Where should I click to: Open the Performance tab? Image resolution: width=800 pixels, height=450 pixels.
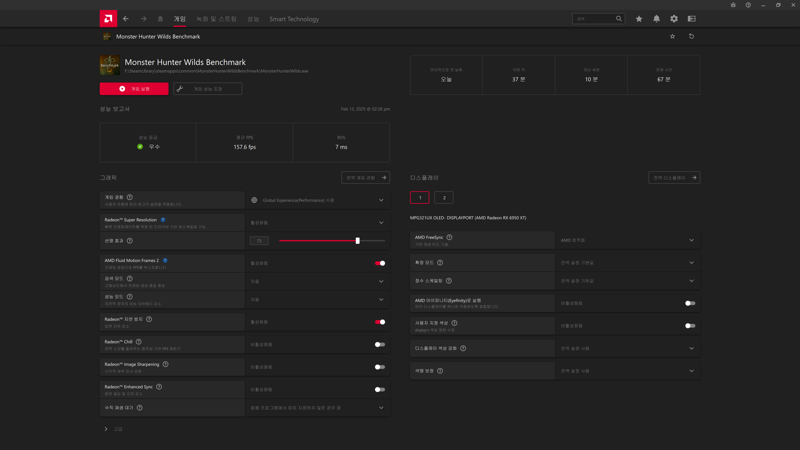coord(253,19)
